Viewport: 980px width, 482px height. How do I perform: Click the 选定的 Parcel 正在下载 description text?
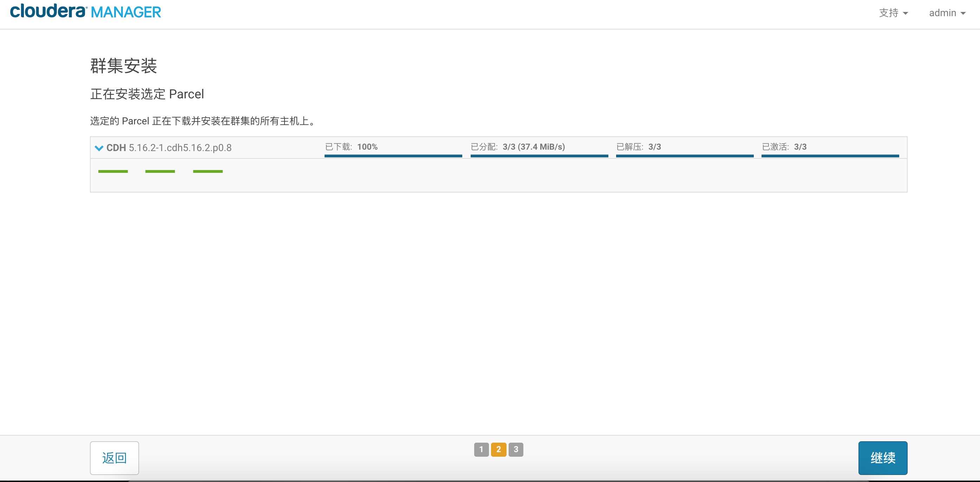pos(203,121)
